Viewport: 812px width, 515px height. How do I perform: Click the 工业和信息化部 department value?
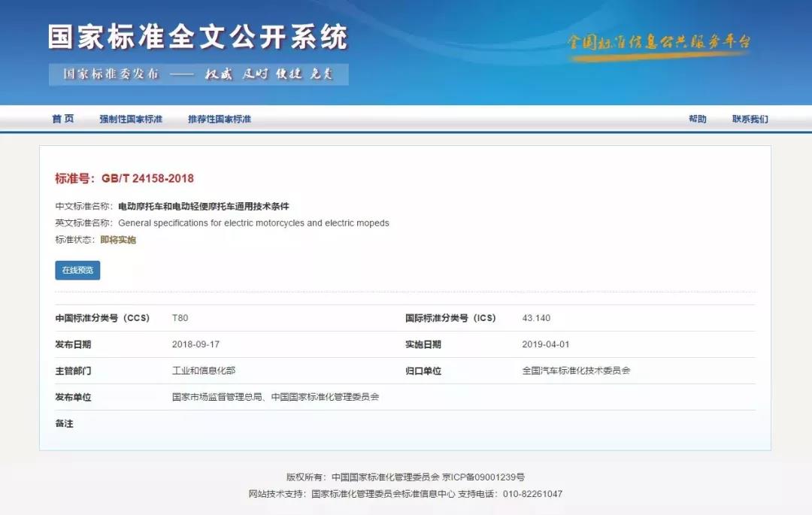pos(204,371)
